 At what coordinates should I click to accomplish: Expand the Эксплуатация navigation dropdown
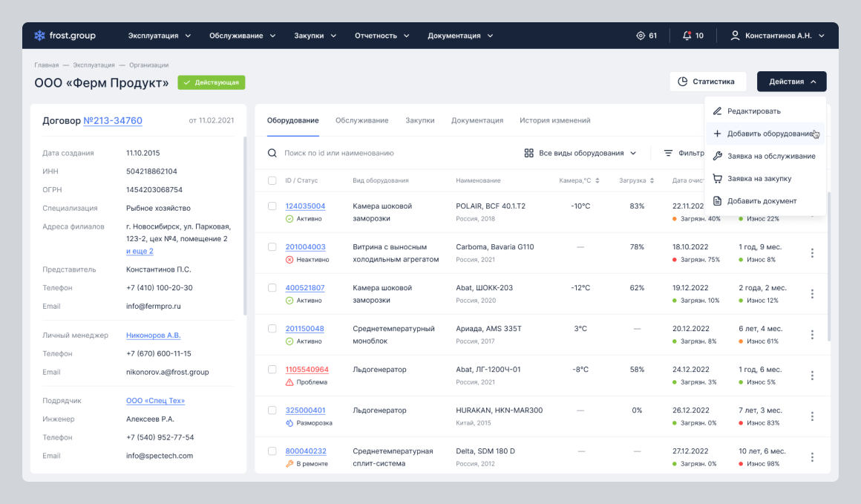(x=160, y=36)
